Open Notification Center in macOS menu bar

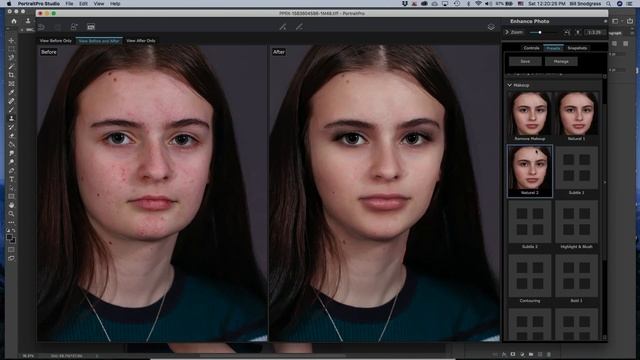(x=630, y=3)
